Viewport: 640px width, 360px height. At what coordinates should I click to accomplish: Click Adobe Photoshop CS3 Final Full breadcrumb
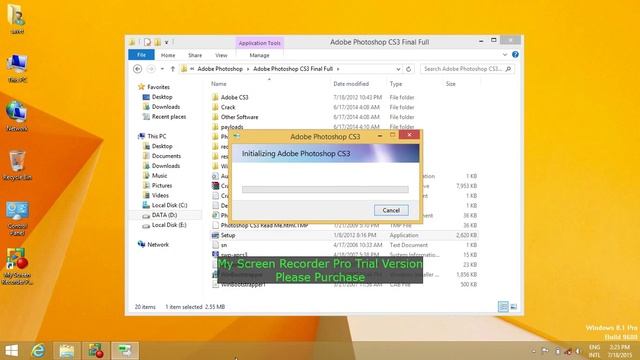pos(293,69)
